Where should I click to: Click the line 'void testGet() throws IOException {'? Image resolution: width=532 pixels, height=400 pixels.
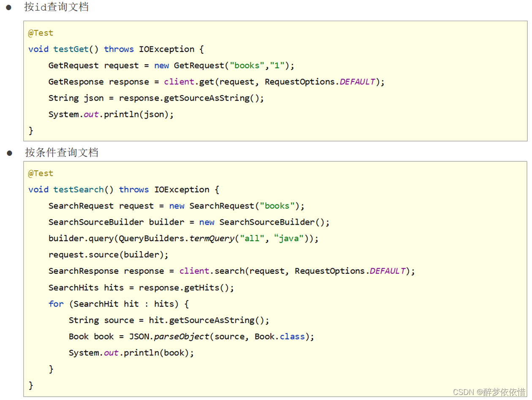[116, 49]
